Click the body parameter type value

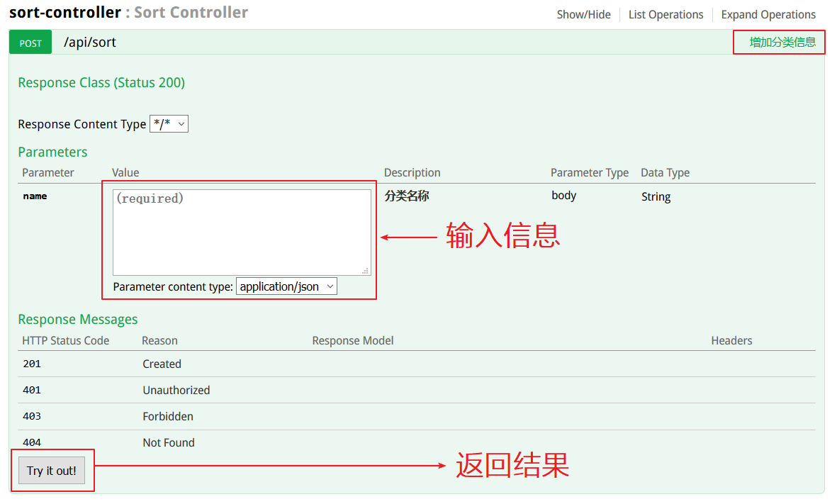tap(563, 196)
